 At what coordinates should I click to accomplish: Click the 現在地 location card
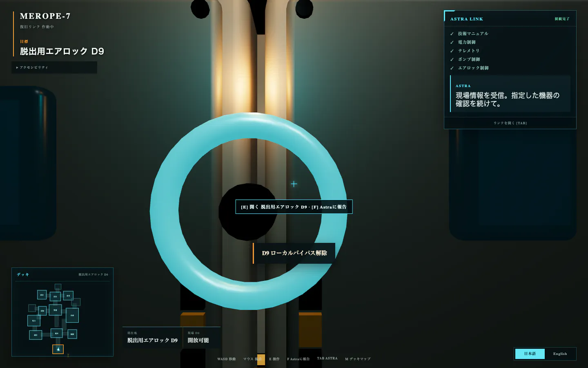[152, 337]
